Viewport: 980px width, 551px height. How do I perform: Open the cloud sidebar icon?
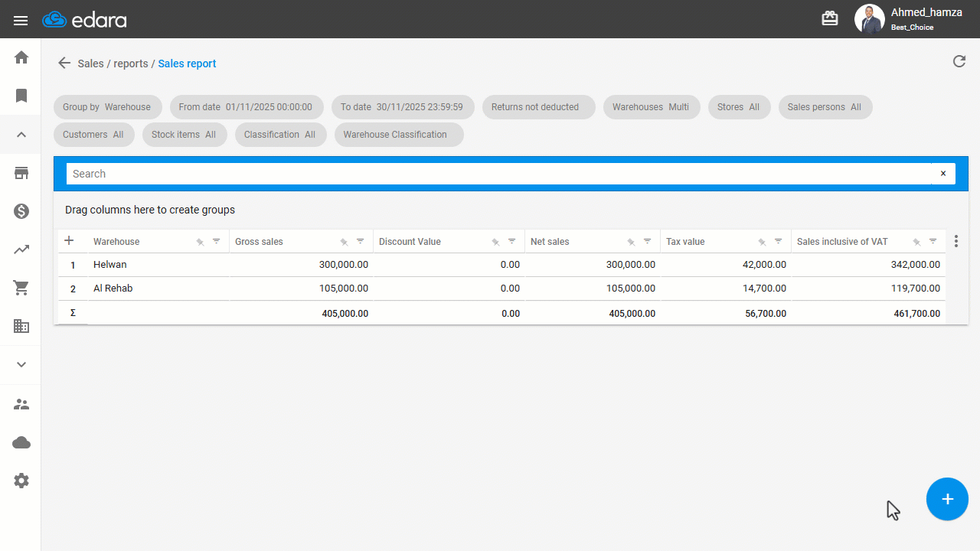pos(21,442)
